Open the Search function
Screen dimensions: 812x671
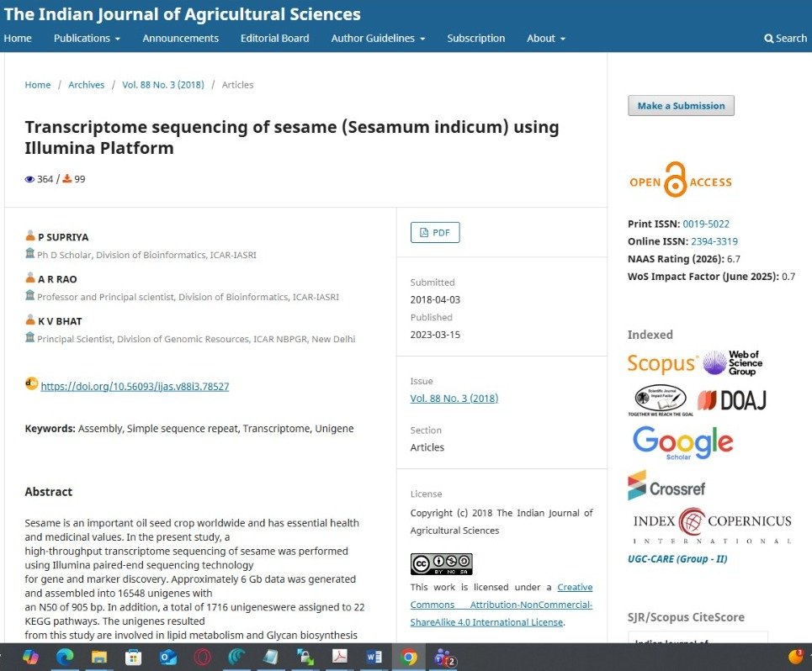click(784, 38)
